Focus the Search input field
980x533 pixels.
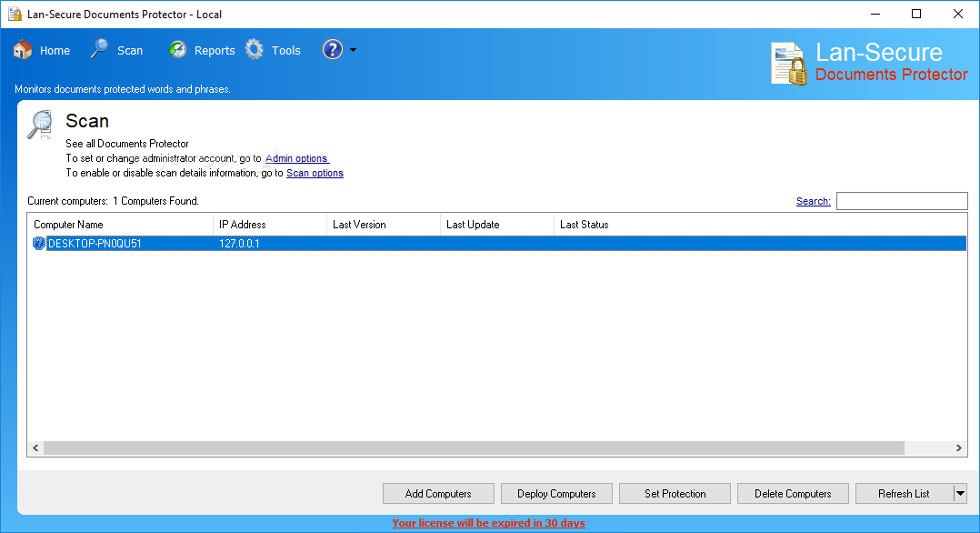point(902,201)
